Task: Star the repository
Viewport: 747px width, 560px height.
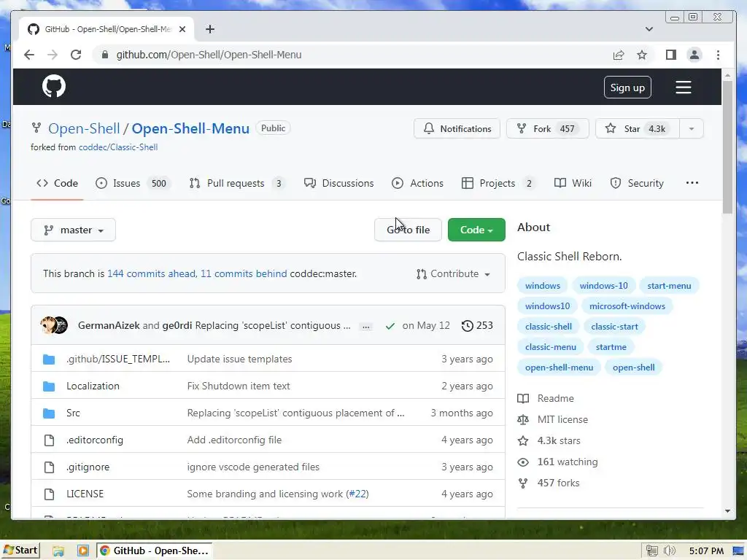Action: [x=637, y=128]
